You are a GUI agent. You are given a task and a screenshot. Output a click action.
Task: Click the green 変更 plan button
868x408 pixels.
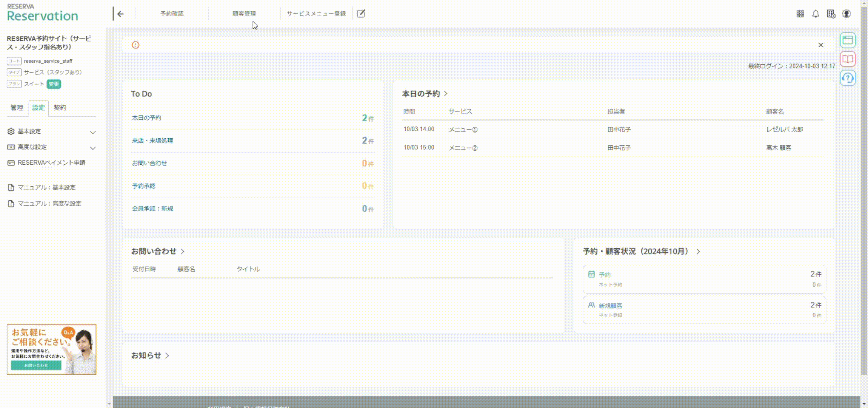tap(54, 84)
